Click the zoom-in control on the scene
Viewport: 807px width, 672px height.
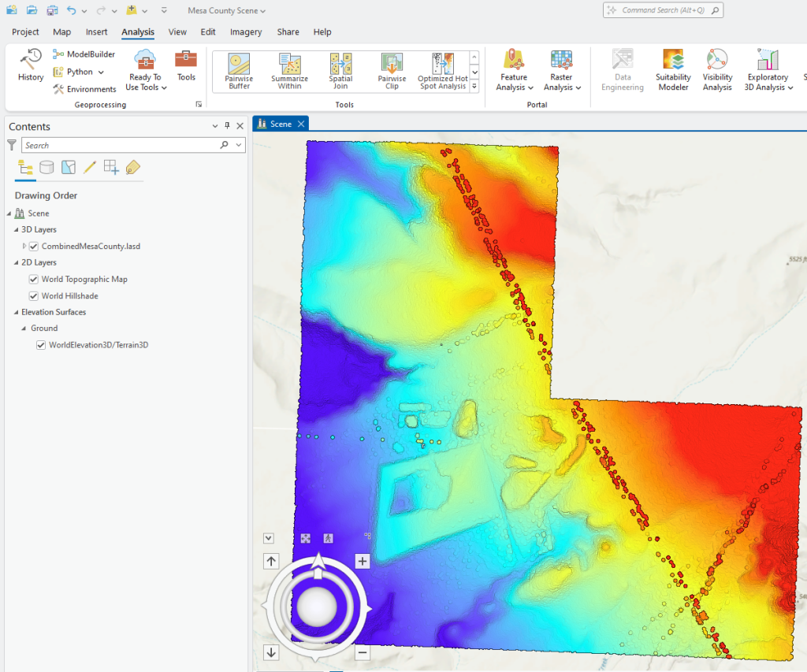362,561
